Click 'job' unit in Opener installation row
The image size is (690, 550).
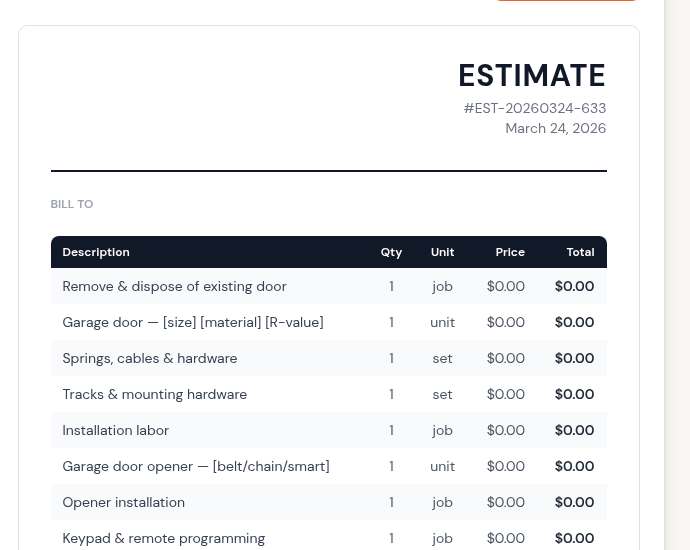(442, 503)
